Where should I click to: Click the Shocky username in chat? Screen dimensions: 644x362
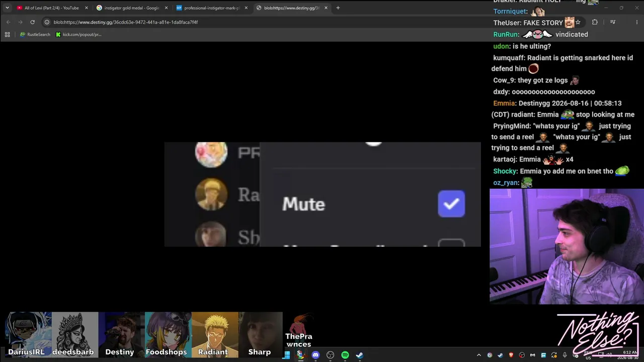coord(505,171)
